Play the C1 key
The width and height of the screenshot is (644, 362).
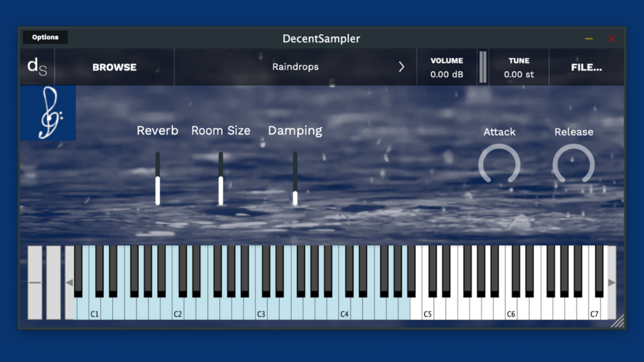pos(94,309)
